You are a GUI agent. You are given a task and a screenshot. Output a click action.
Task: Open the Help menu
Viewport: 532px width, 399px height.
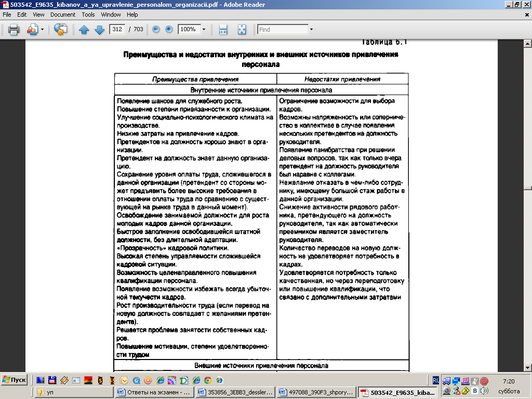(x=132, y=15)
